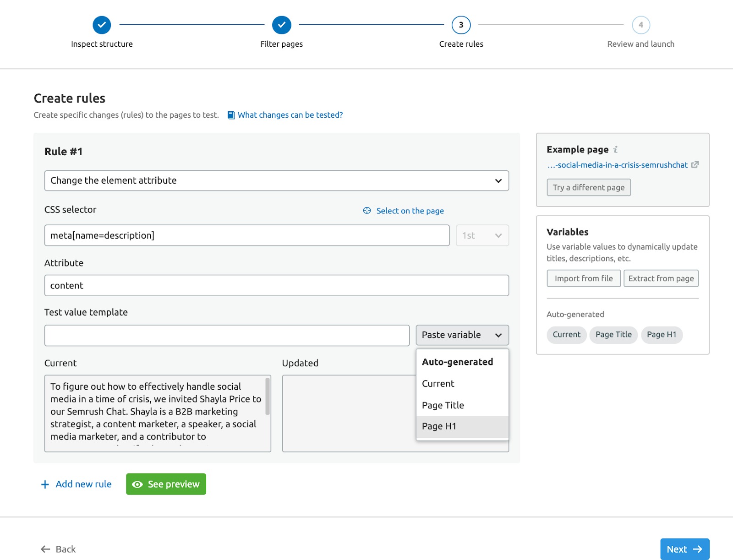Click the external link icon after example URL
This screenshot has width=733, height=560.
point(695,164)
